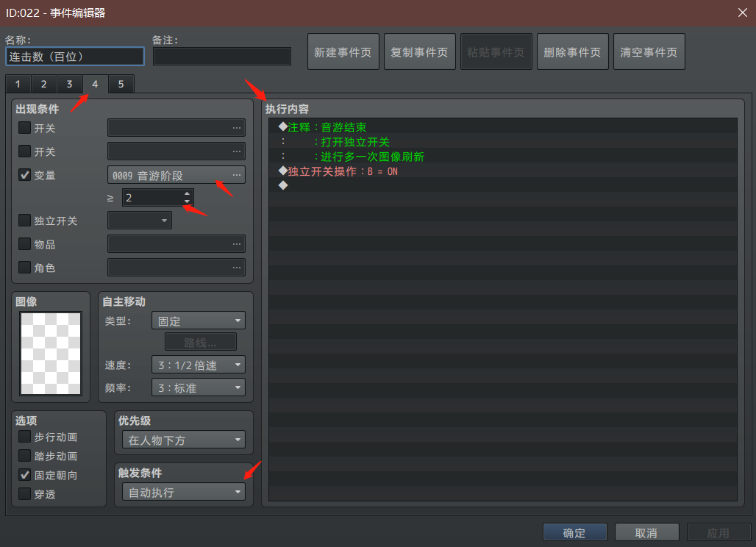Close the event editor window
756x547 pixels.
743,12
